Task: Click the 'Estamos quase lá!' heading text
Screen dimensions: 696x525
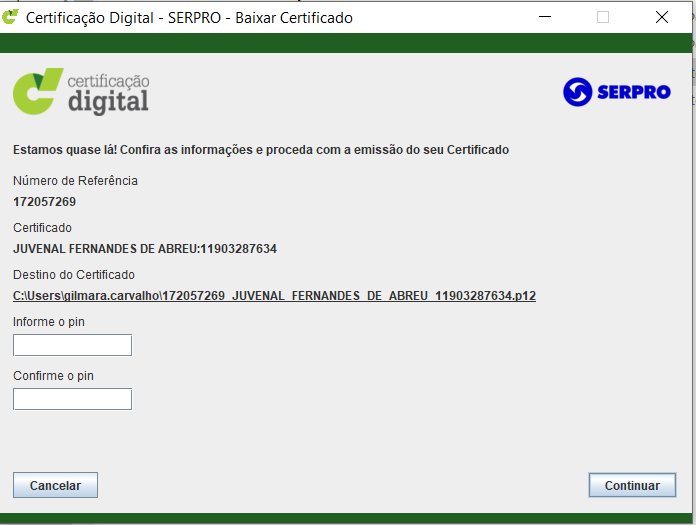Action: pyautogui.click(x=260, y=150)
